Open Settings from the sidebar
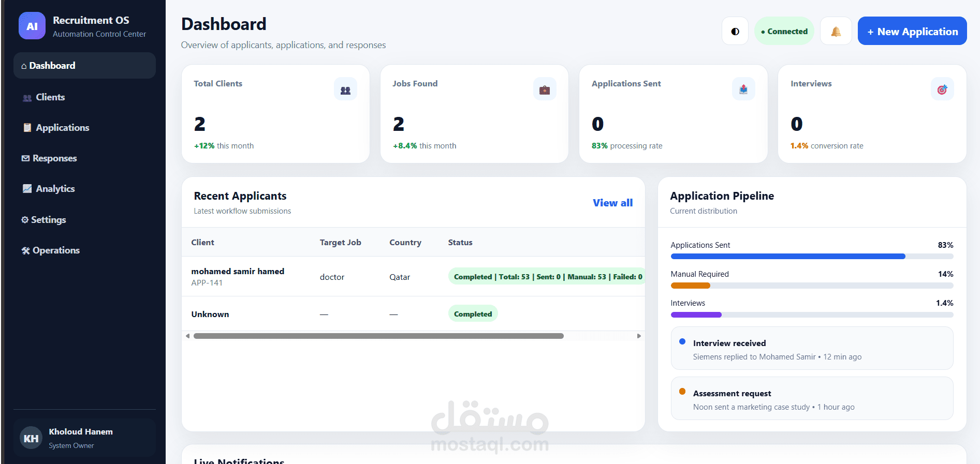Image resolution: width=980 pixels, height=464 pixels. pos(84,220)
